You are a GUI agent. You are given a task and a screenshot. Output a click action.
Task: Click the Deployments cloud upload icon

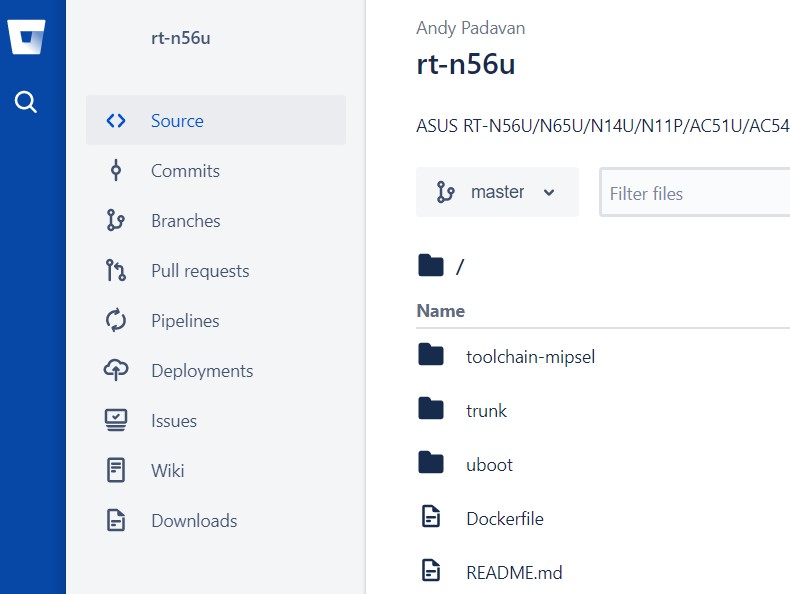click(116, 370)
